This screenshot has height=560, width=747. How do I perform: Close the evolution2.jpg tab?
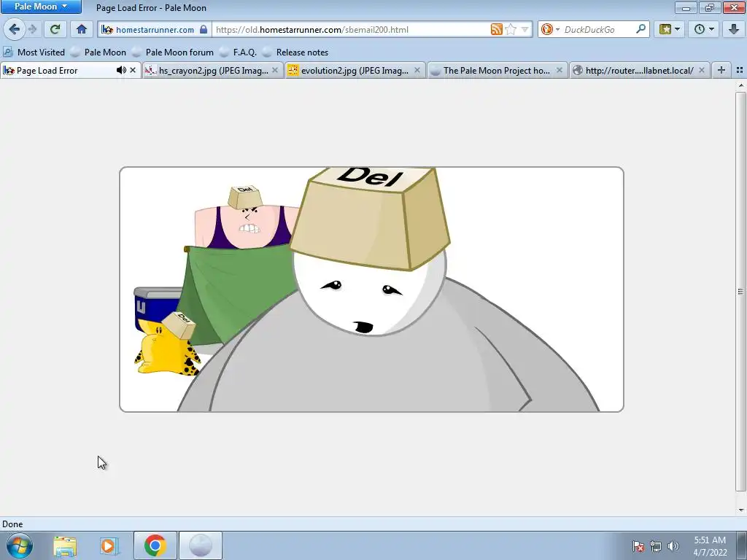[x=417, y=71]
